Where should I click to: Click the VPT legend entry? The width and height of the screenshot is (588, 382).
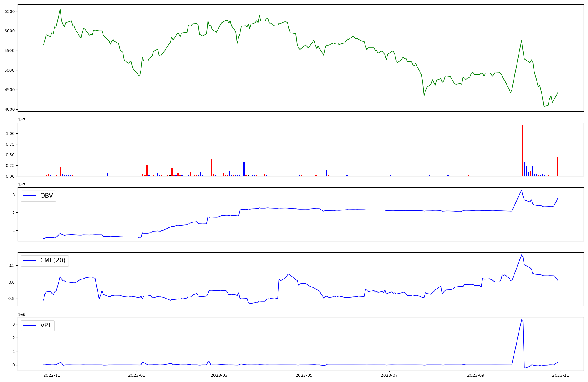(46, 325)
